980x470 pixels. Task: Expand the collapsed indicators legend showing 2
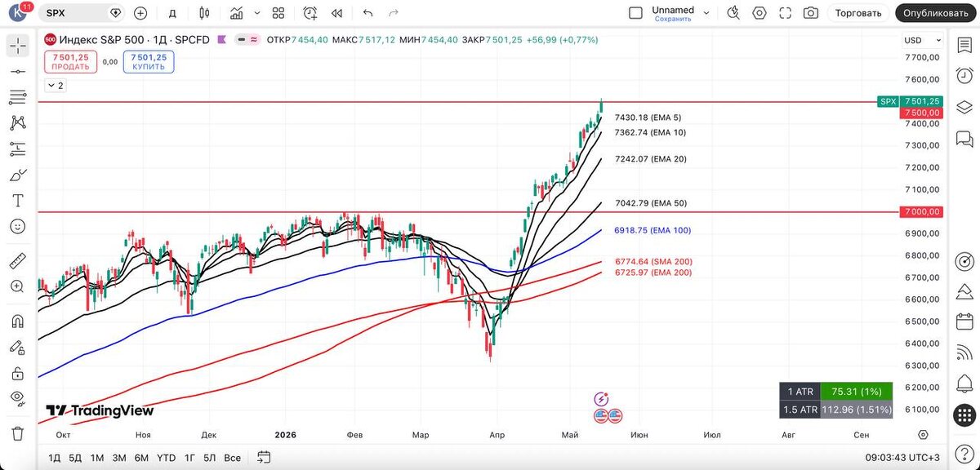click(x=56, y=85)
